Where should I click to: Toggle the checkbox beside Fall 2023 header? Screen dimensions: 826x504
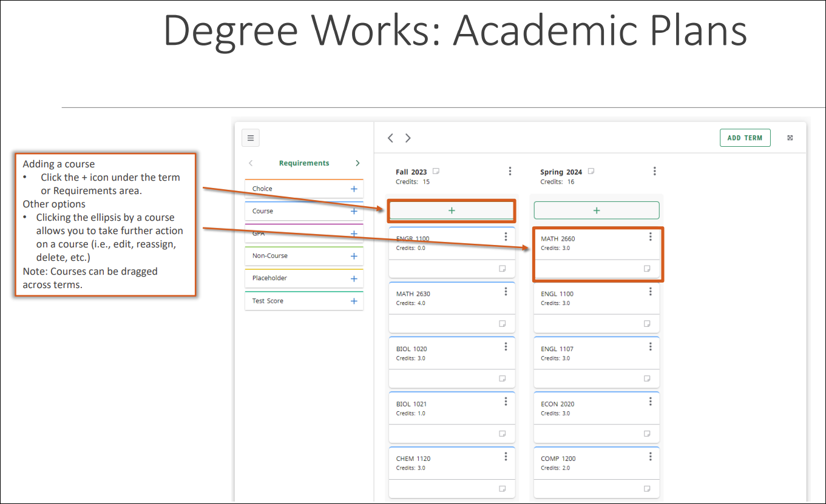pos(436,170)
